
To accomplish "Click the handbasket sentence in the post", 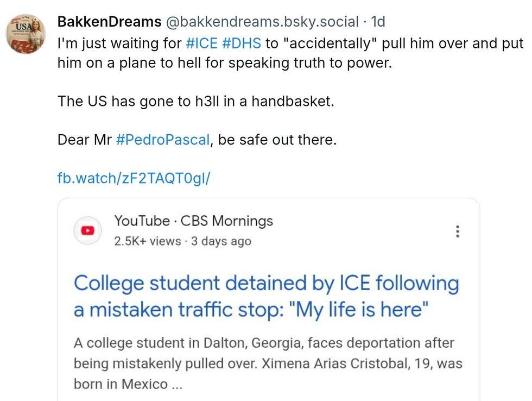I will coord(195,101).
